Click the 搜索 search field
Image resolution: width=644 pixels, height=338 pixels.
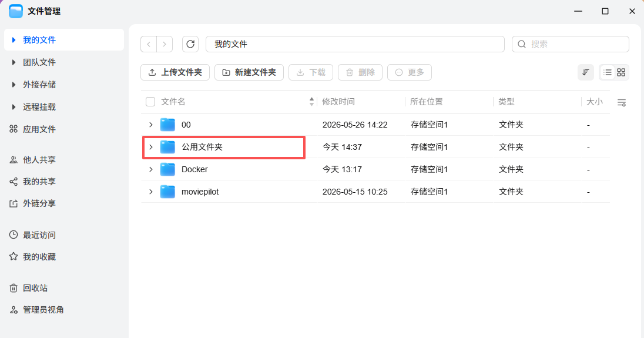tap(571, 44)
